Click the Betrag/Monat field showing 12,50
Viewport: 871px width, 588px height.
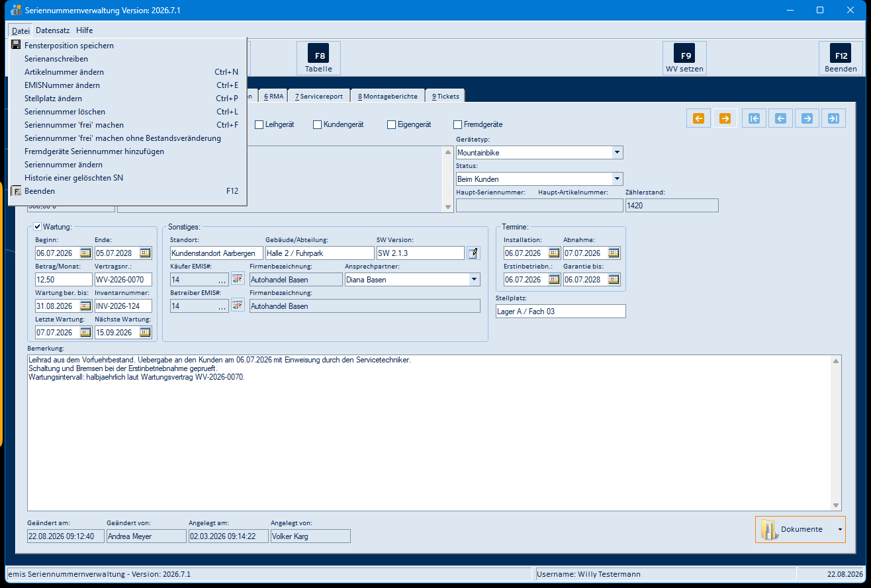tap(64, 279)
